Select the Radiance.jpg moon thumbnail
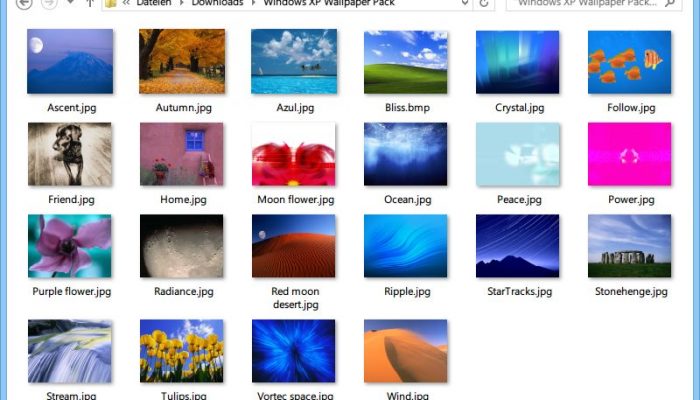 point(182,246)
